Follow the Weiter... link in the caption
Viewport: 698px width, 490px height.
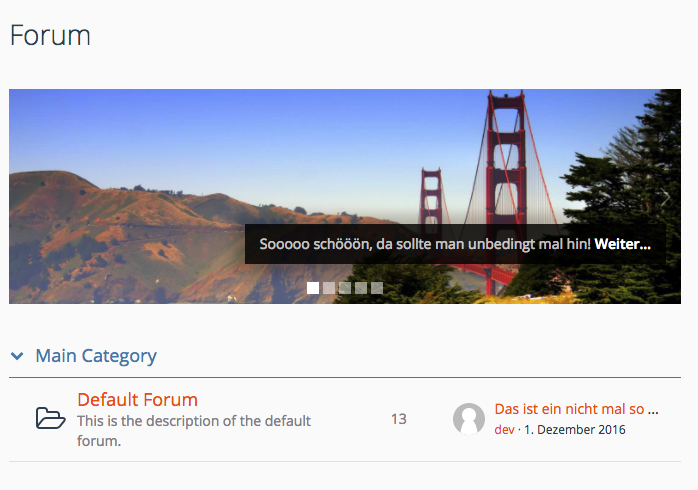(622, 243)
